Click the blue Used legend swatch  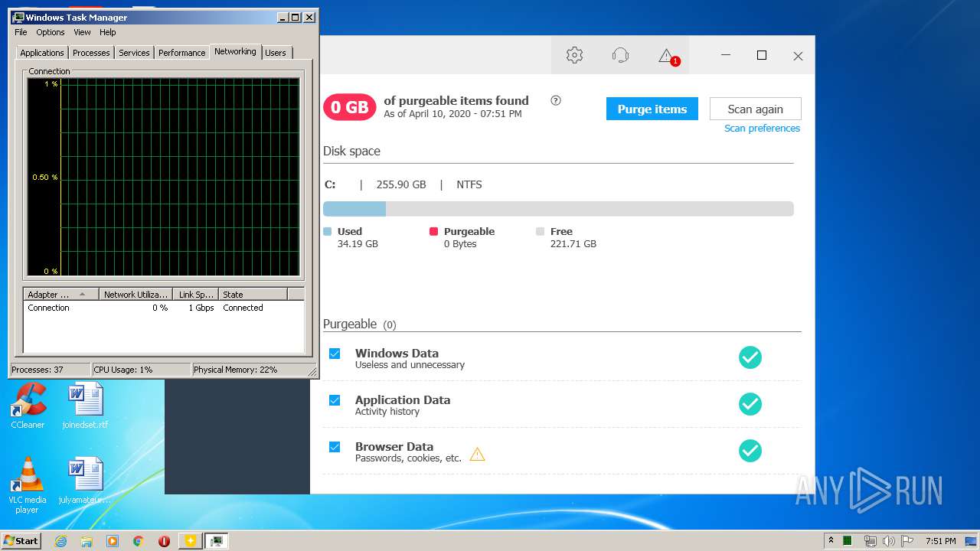tap(328, 231)
